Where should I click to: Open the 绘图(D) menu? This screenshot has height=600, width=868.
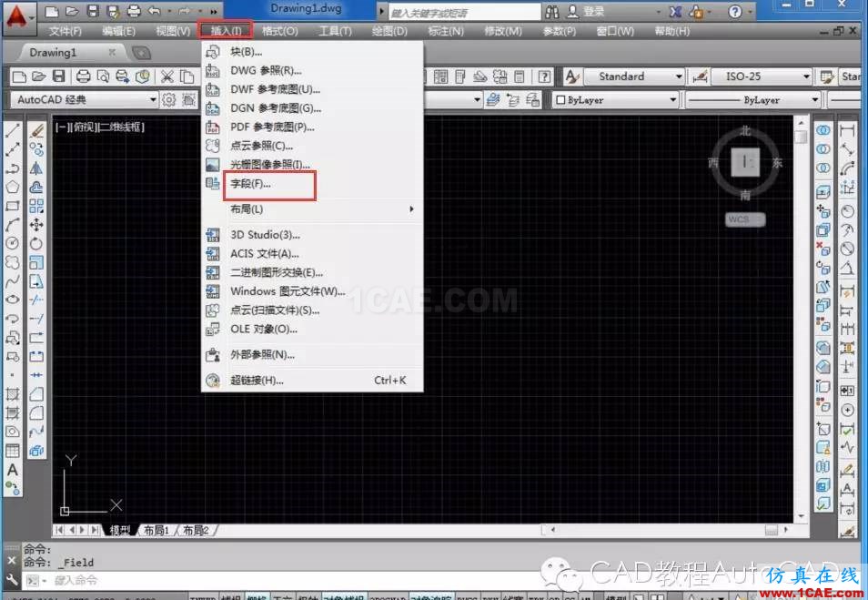coord(389,31)
